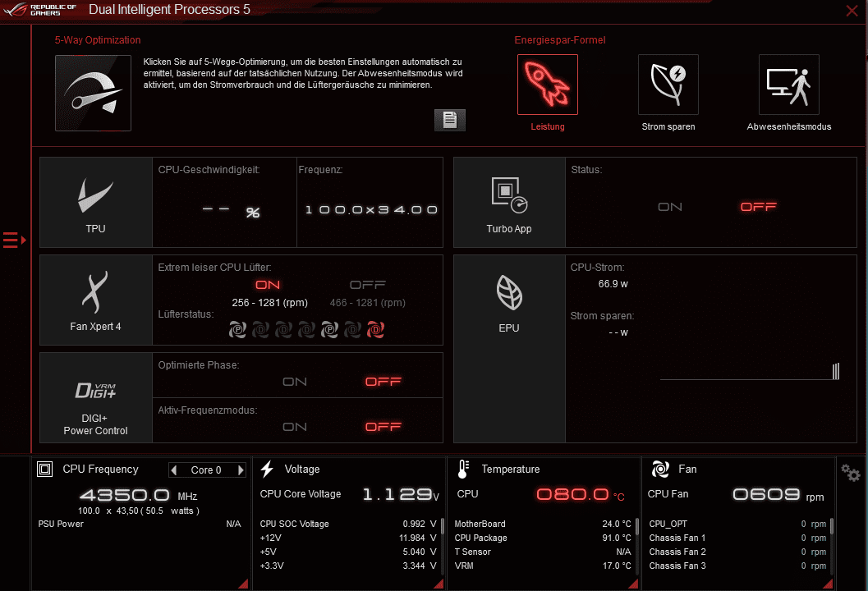The image size is (868, 591).
Task: Select the first fan status icon
Action: click(237, 330)
